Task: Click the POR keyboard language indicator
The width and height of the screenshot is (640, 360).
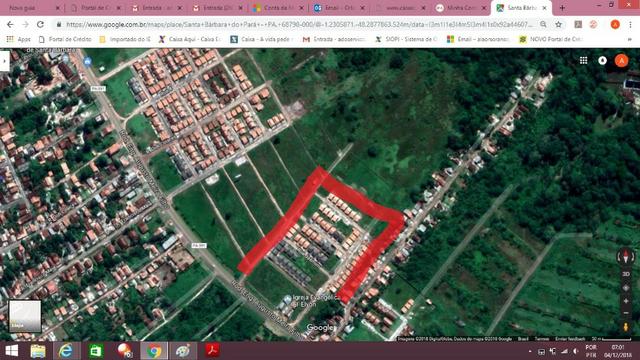Action: 591,351
